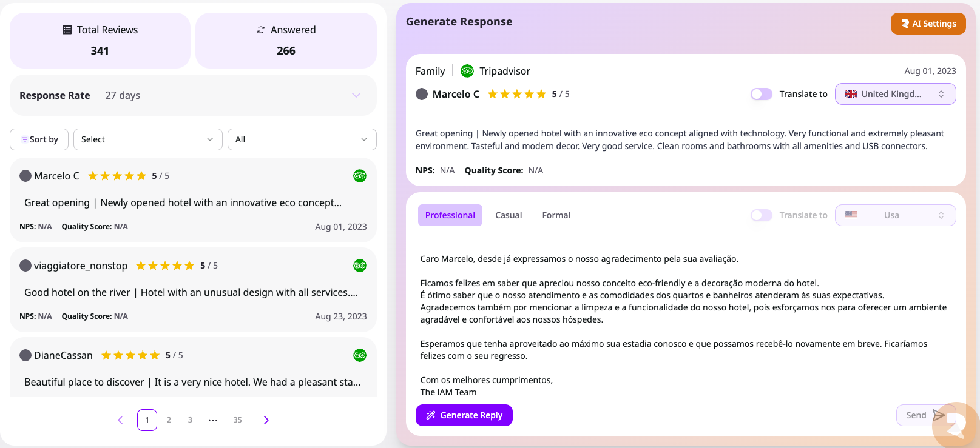
Task: Open the Usa language dropdown
Action: 895,215
